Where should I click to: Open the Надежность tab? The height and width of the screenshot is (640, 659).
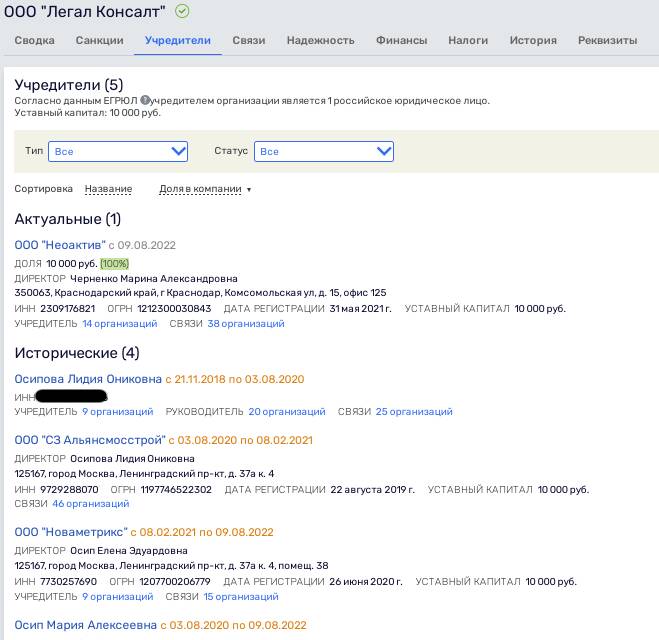[321, 40]
